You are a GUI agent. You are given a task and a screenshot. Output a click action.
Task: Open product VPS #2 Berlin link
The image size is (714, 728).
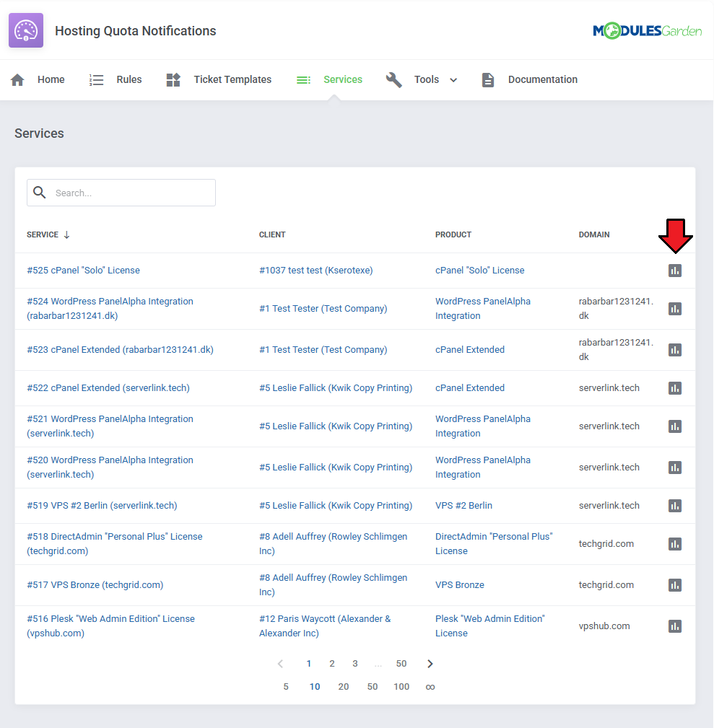(463, 505)
